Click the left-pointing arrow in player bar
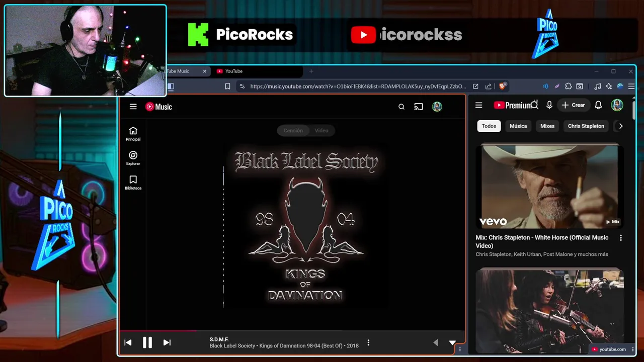Image resolution: width=644 pixels, height=362 pixels. tap(436, 343)
